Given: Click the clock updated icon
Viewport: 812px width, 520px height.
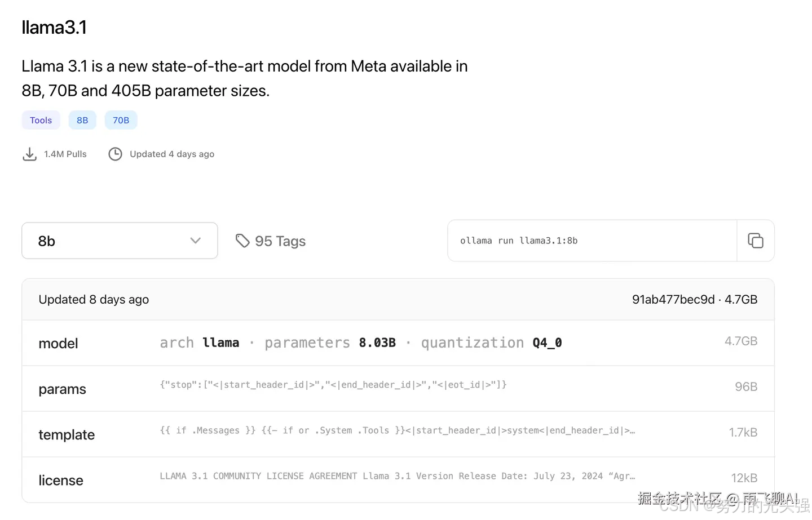Looking at the screenshot, I should pyautogui.click(x=115, y=154).
